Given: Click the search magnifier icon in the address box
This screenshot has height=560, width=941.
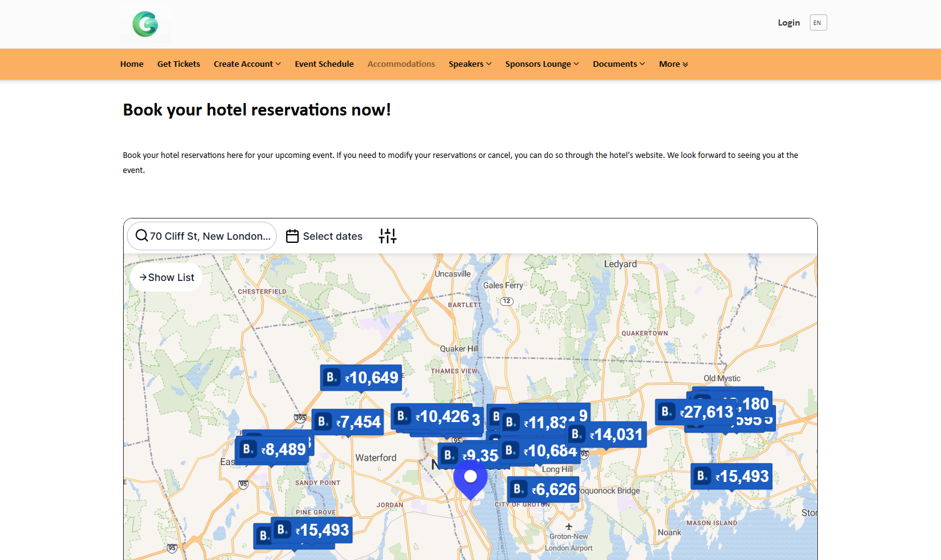Looking at the screenshot, I should tap(142, 236).
